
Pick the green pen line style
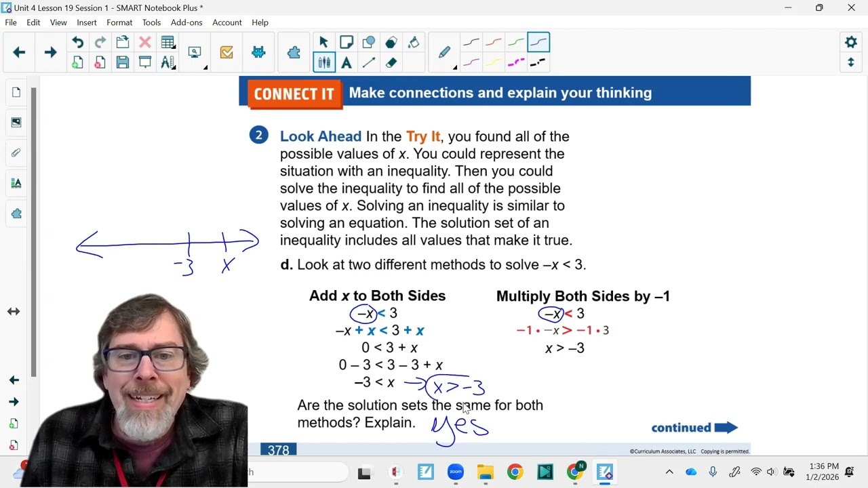(x=515, y=43)
